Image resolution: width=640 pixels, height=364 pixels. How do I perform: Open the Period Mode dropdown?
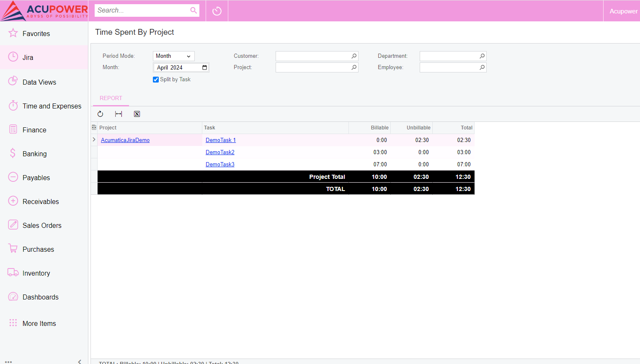coord(173,56)
